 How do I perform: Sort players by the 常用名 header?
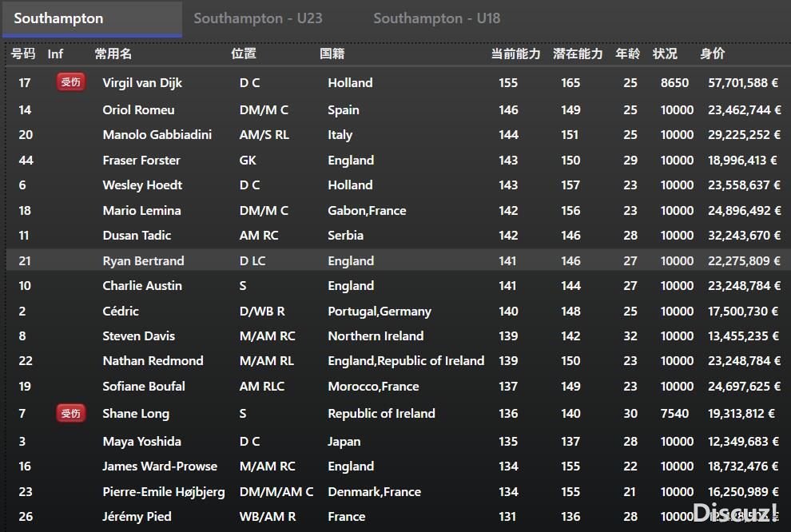coord(113,54)
